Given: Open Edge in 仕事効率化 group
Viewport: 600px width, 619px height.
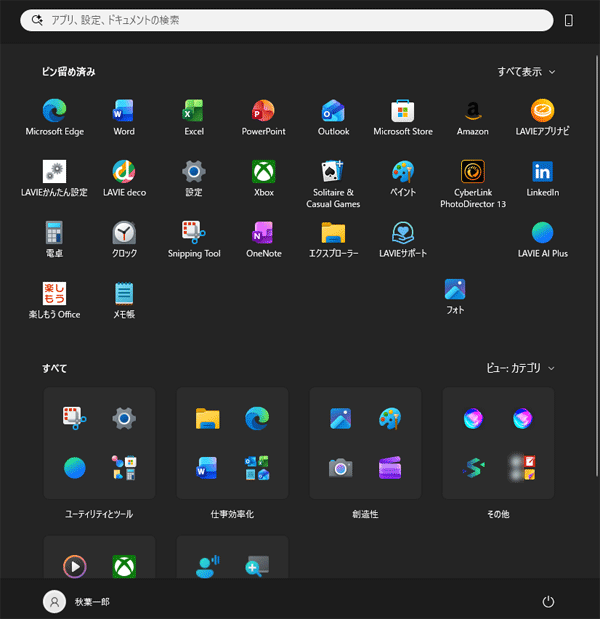Looking at the screenshot, I should [257, 418].
